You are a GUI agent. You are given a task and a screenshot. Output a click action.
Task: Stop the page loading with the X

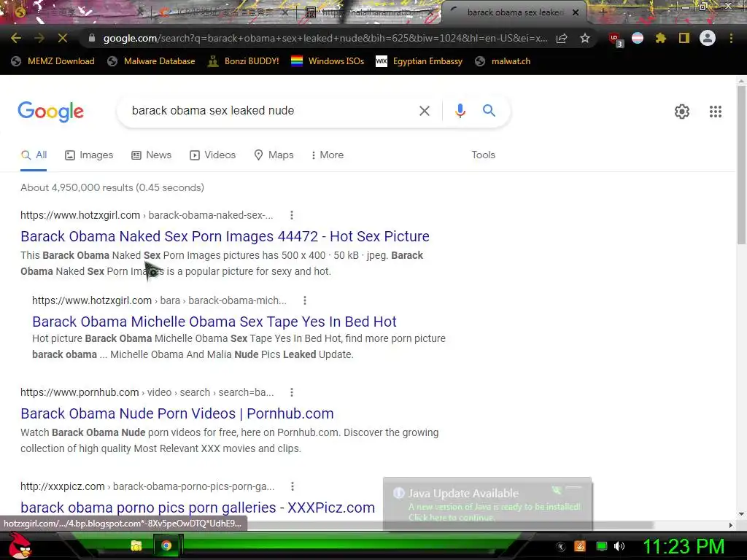(63, 38)
